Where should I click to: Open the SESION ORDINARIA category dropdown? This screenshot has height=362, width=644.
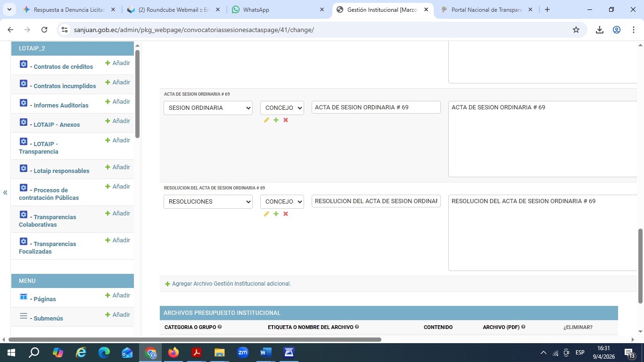click(x=208, y=108)
